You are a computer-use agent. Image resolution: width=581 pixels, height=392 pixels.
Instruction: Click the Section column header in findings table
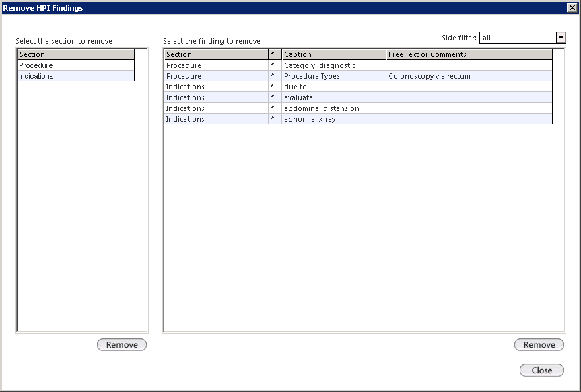pos(216,54)
